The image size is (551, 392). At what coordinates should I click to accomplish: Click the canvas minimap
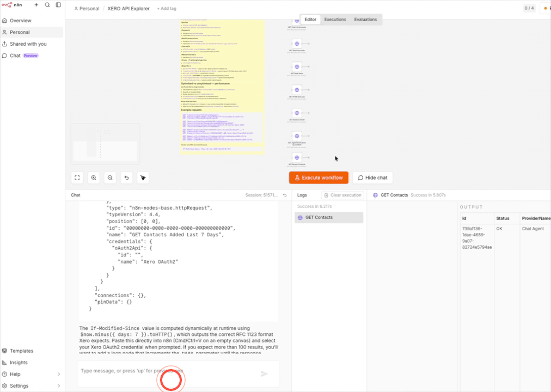pos(106,144)
